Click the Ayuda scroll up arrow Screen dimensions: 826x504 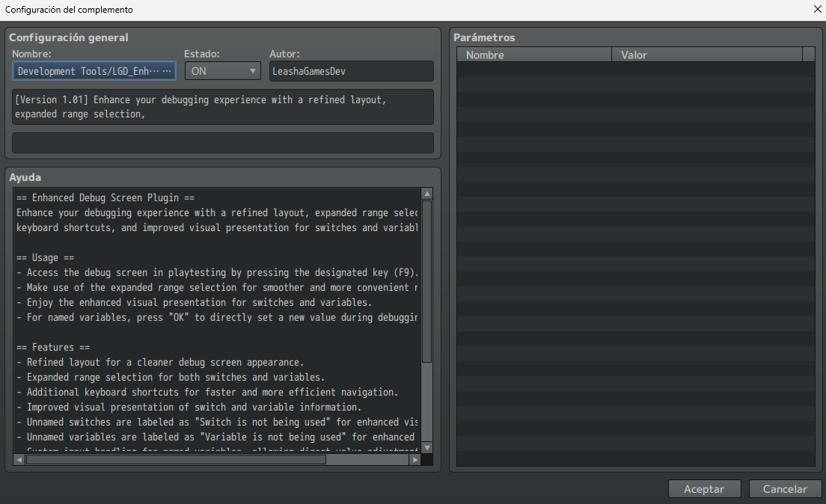pyautogui.click(x=427, y=194)
